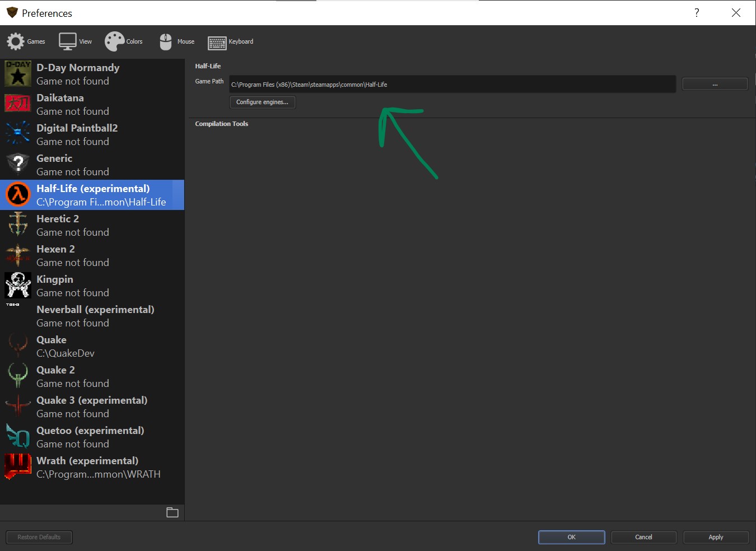This screenshot has height=551, width=756.
Task: Click the Kingpin skull icon
Action: tap(18, 285)
